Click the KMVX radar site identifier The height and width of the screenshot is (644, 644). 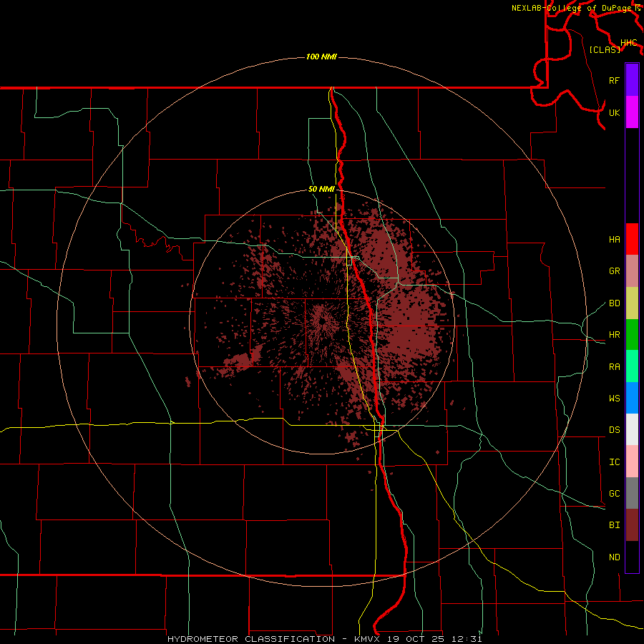pos(369,639)
